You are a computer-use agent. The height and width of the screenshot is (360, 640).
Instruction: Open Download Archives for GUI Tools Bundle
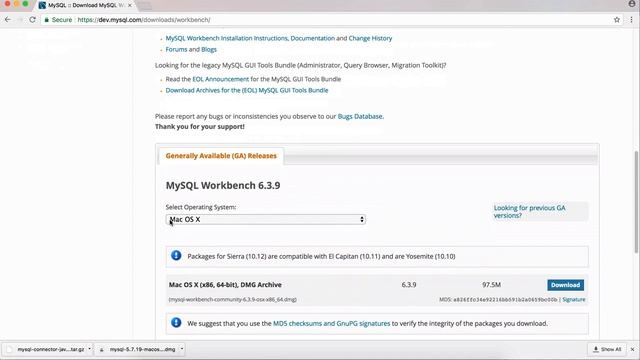pyautogui.click(x=247, y=90)
